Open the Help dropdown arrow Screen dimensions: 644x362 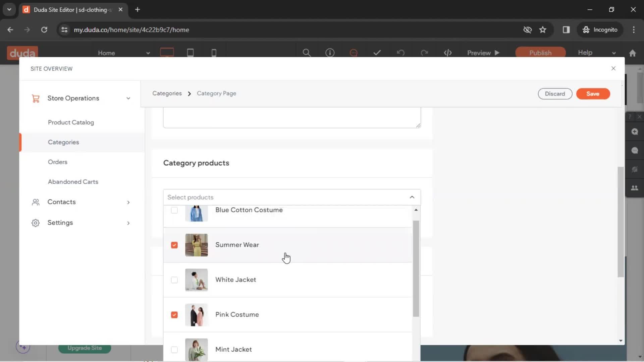click(x=613, y=53)
